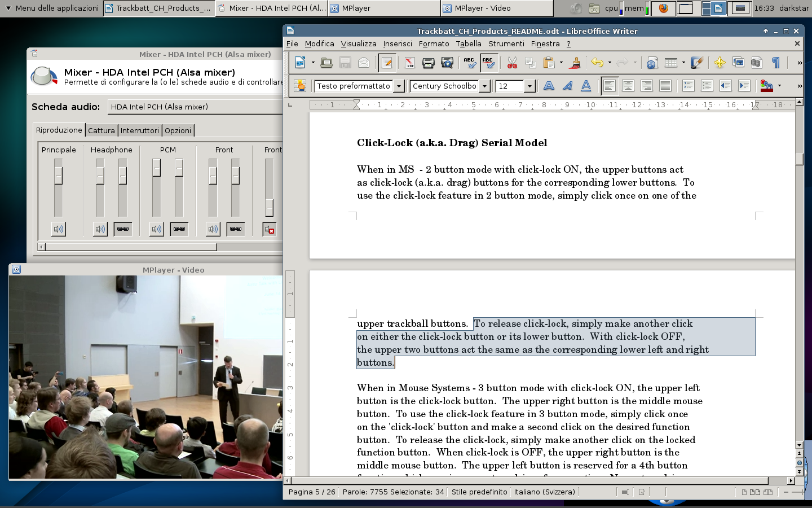The height and width of the screenshot is (508, 812).
Task: Click the left PCM volume slider
Action: (157, 168)
